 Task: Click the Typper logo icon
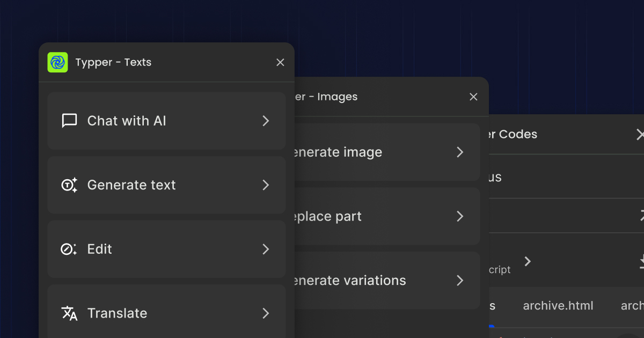coord(57,62)
